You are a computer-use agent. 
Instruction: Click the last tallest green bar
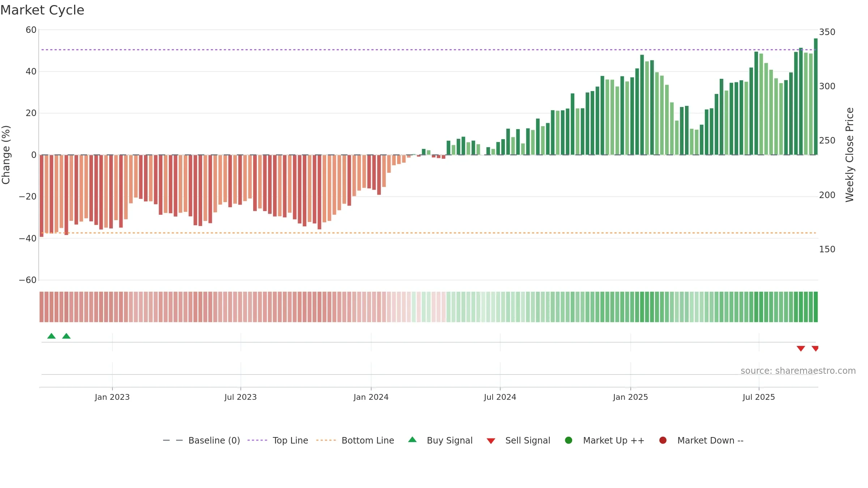816,97
